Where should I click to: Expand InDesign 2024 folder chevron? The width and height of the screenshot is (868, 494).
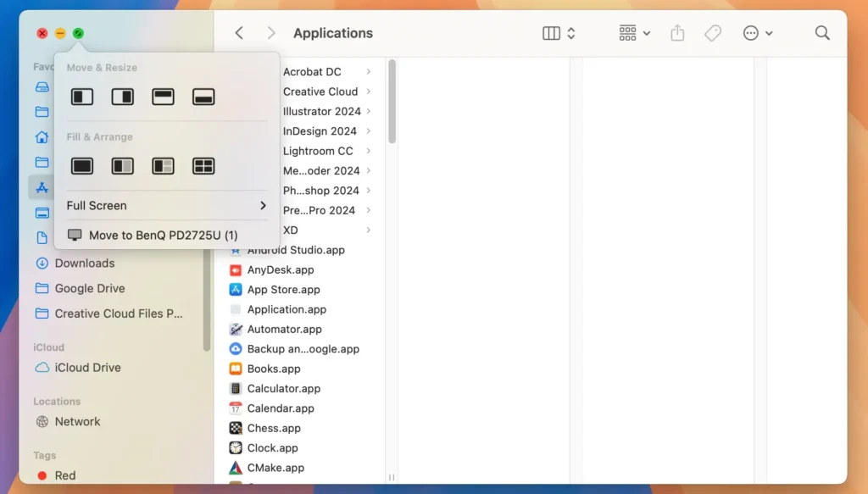368,131
